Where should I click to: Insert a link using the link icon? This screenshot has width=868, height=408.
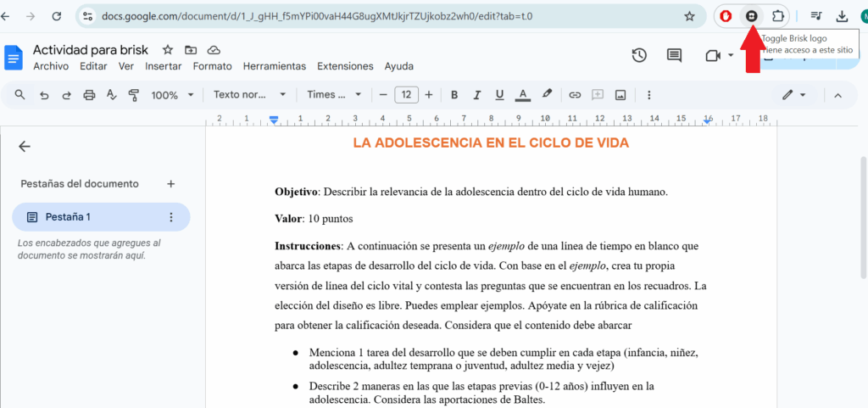575,95
